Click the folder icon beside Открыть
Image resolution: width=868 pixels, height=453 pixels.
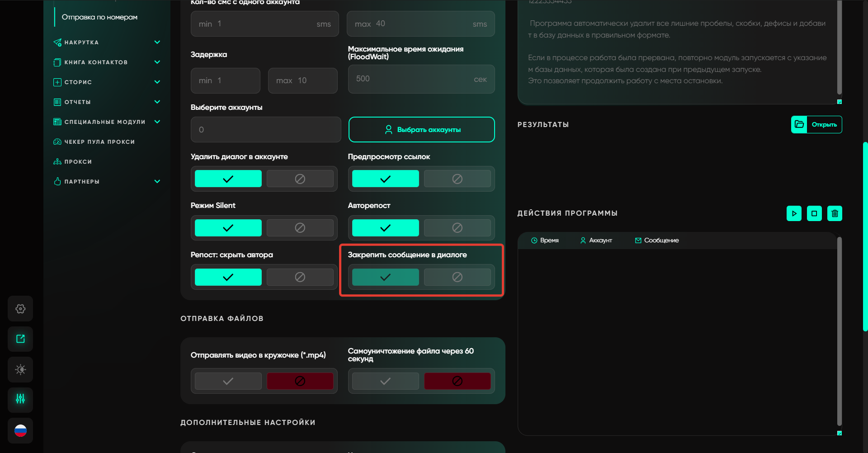click(x=799, y=125)
